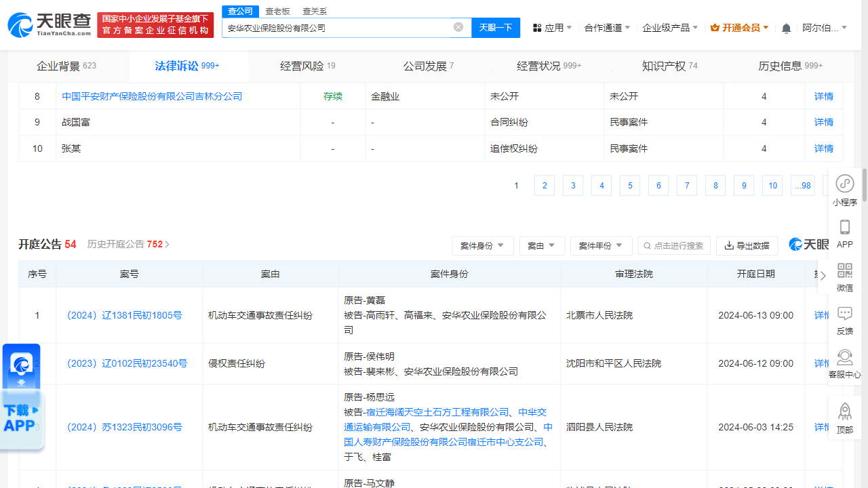Open the 企业级产品 dropdown

point(670,28)
